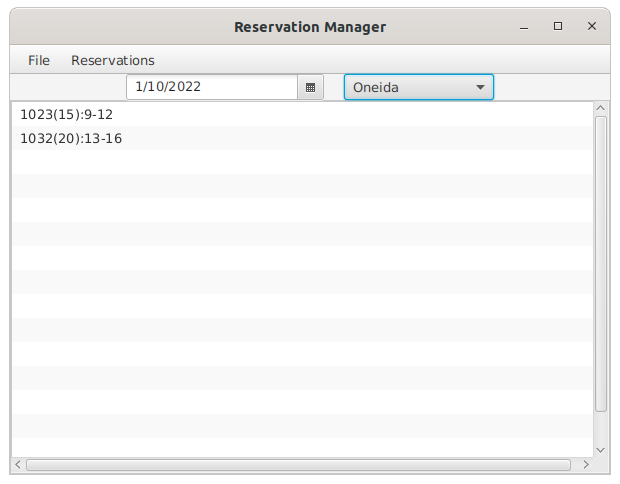Click the horizontal scrollbar left arrow
The image size is (620, 484).
18,465
